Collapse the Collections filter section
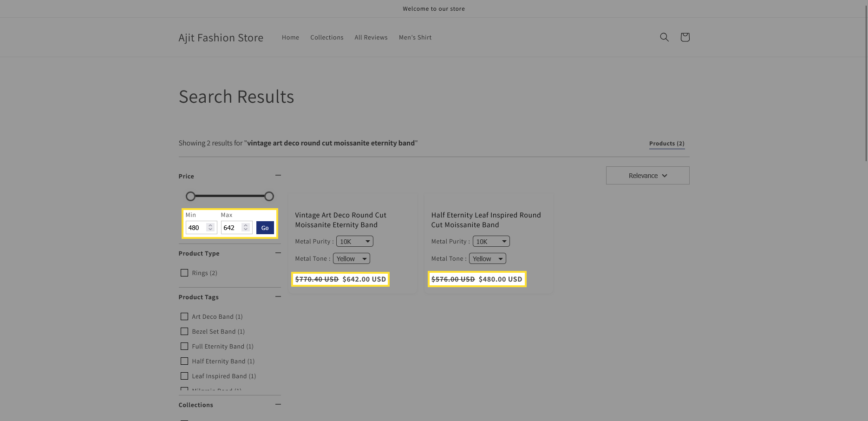868x421 pixels. 278,404
